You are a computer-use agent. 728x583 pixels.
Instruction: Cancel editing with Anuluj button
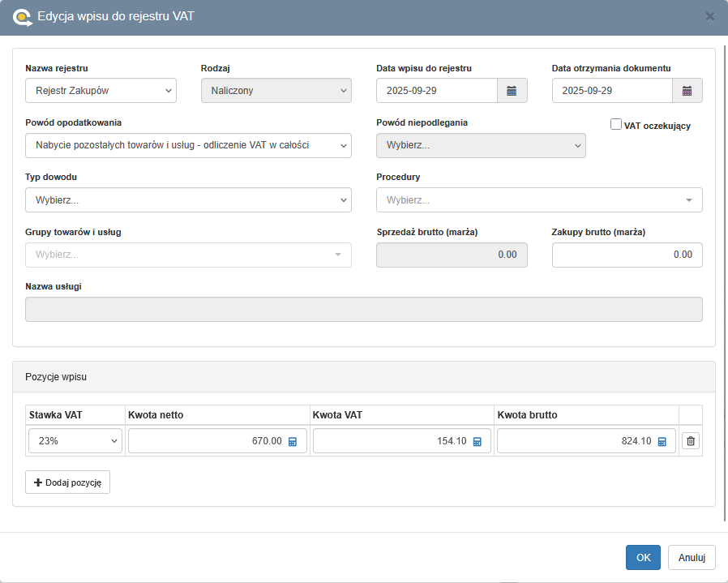click(x=692, y=558)
